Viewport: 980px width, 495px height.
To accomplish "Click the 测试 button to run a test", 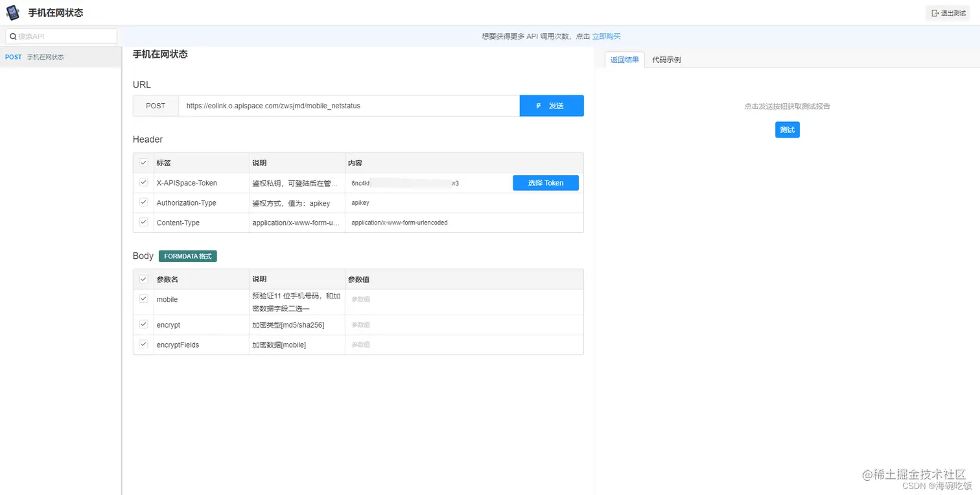I will [x=787, y=130].
